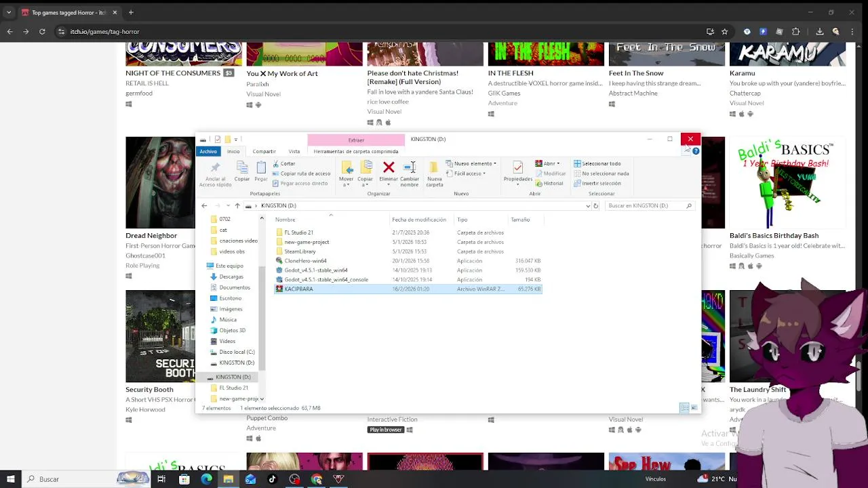Open Feet In The Snow link
868x488 pixels.
tap(636, 73)
